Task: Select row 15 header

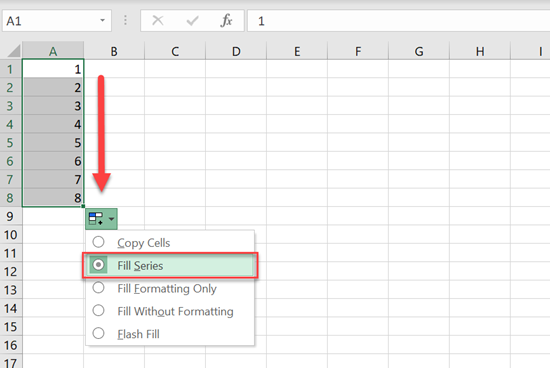Action: (x=11, y=327)
